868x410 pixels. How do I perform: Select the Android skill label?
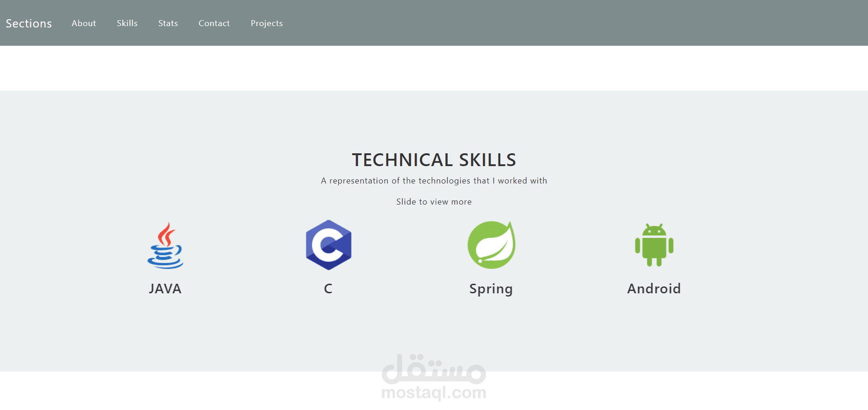click(x=654, y=289)
